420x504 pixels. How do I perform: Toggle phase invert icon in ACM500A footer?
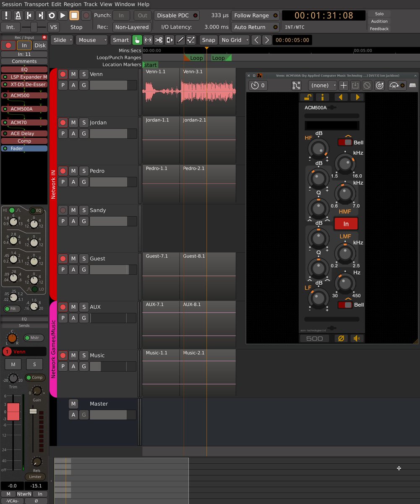342,339
